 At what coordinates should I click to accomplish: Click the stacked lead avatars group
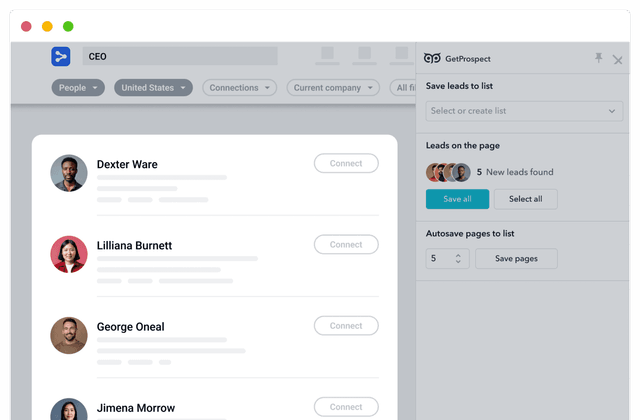coord(448,172)
